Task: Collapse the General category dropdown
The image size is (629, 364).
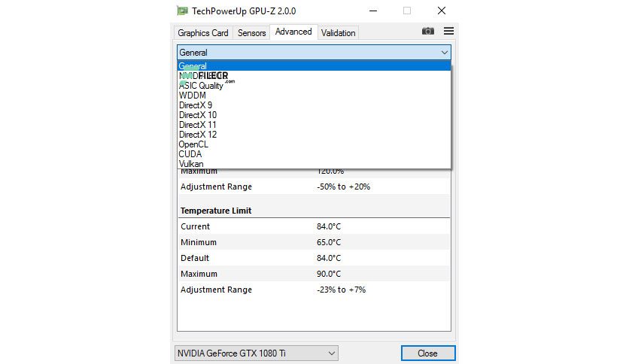Action: [314, 53]
